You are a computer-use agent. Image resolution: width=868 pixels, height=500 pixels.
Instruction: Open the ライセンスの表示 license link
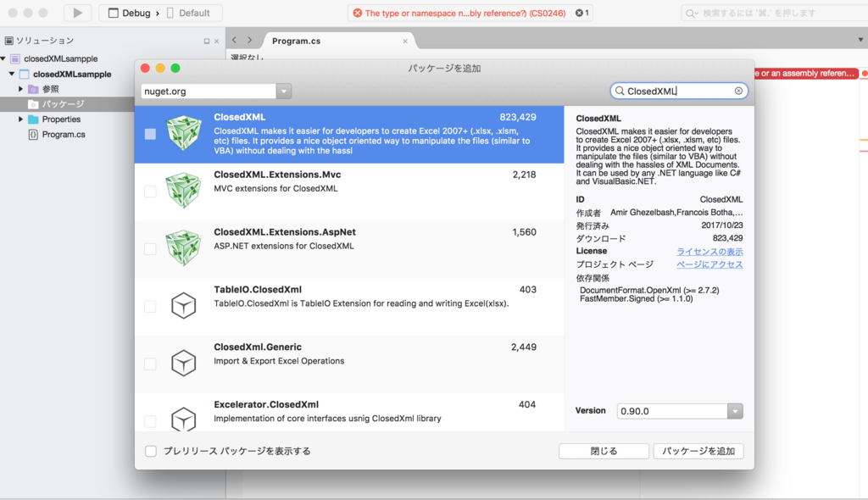pos(709,252)
